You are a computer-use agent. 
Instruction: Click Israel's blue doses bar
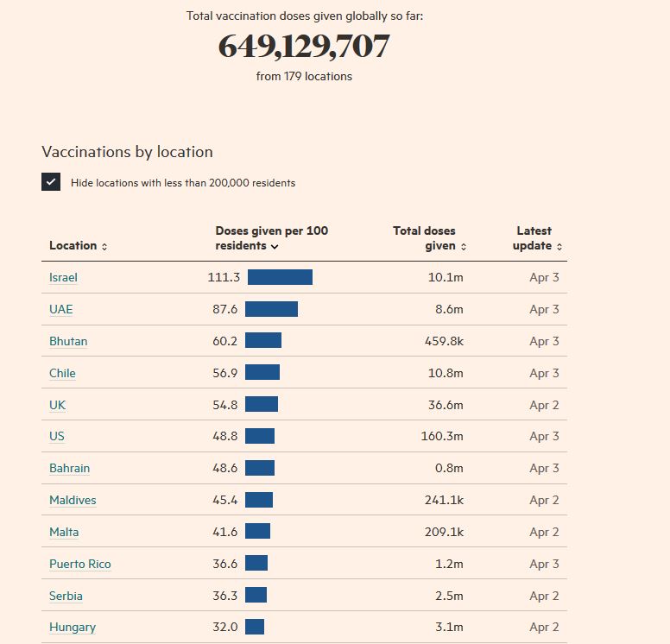click(280, 277)
